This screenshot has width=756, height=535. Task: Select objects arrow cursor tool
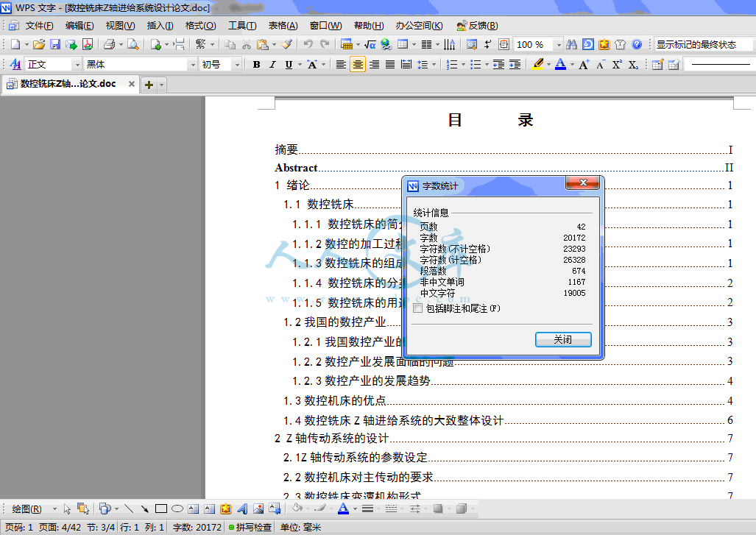tap(67, 509)
